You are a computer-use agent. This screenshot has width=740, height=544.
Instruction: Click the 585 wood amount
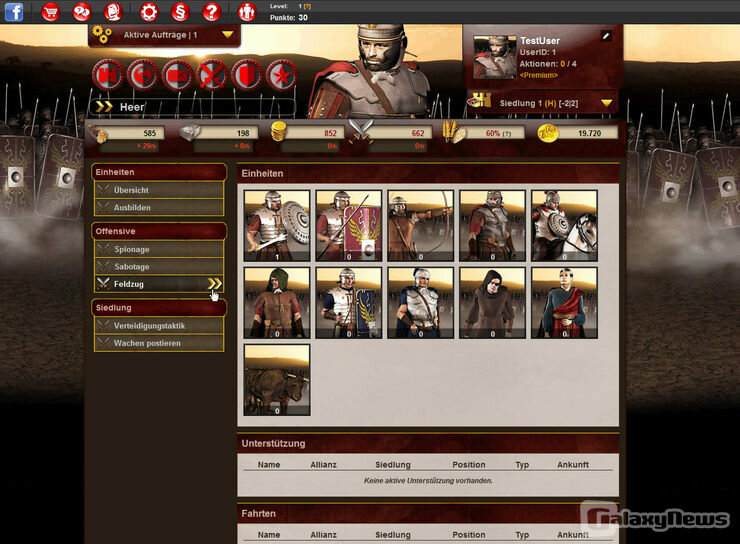(x=150, y=134)
